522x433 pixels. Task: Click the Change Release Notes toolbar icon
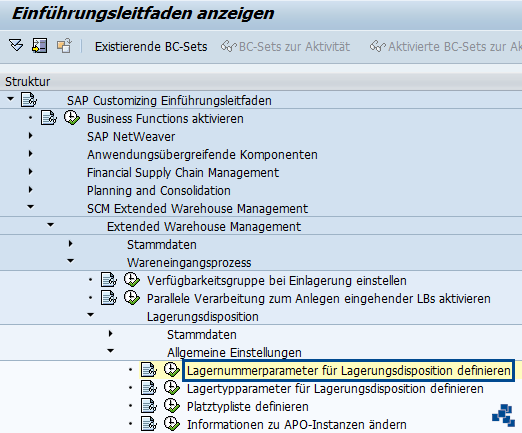pos(64,46)
